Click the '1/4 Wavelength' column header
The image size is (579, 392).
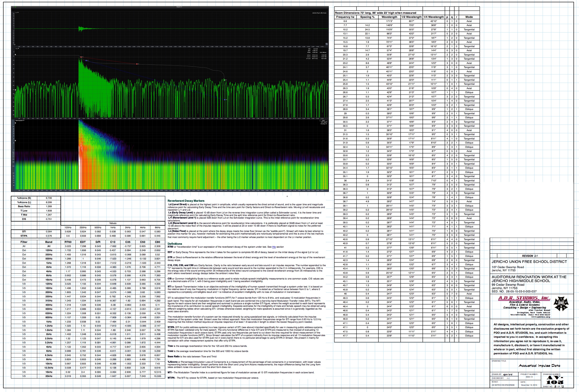(434, 17)
